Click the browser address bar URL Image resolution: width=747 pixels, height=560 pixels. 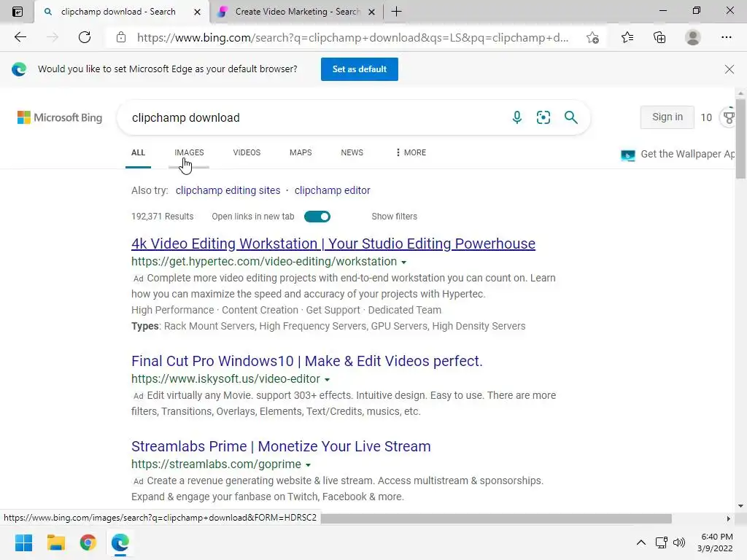[352, 38]
